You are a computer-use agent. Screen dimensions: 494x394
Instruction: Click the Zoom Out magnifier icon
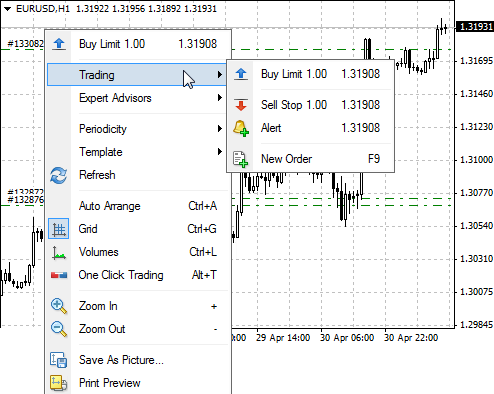tap(59, 329)
